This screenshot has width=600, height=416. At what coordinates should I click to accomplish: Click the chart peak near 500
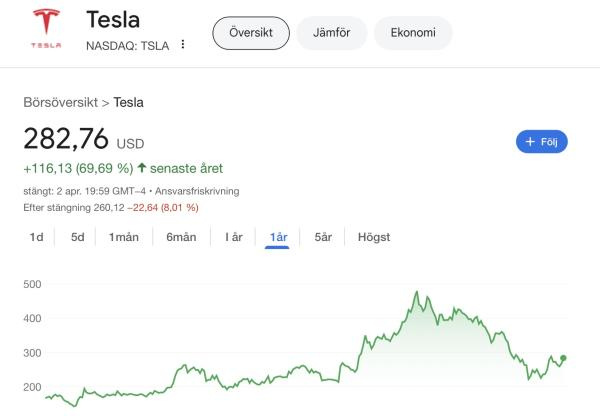416,292
